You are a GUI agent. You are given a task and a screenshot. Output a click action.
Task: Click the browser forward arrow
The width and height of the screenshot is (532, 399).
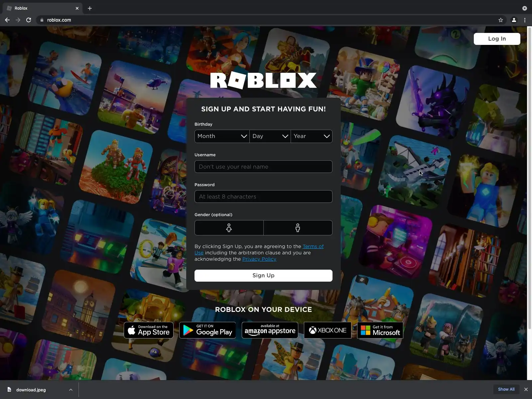click(x=18, y=20)
